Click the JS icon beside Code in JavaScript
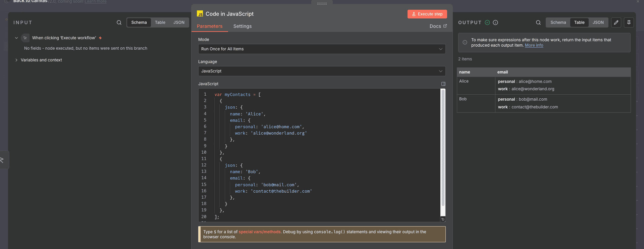Screen dimensions: 644x249 click(x=200, y=14)
